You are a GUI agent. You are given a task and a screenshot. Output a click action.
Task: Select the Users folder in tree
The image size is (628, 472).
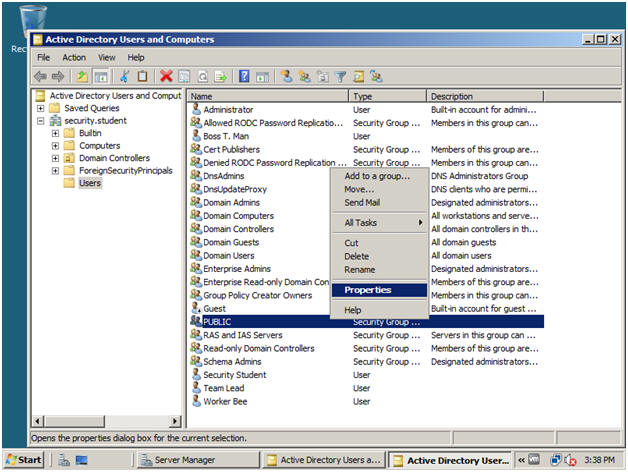[90, 183]
